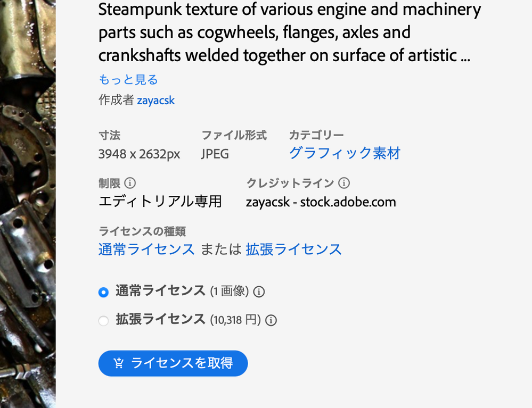Viewport: 532px width, 408px height.
Task: Select the 通常ライセンス radio button
Action: pos(104,292)
